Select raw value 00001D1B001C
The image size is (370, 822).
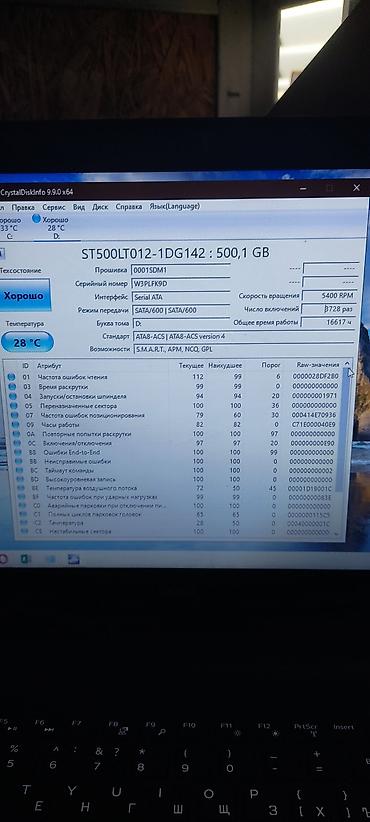pyautogui.click(x=310, y=488)
